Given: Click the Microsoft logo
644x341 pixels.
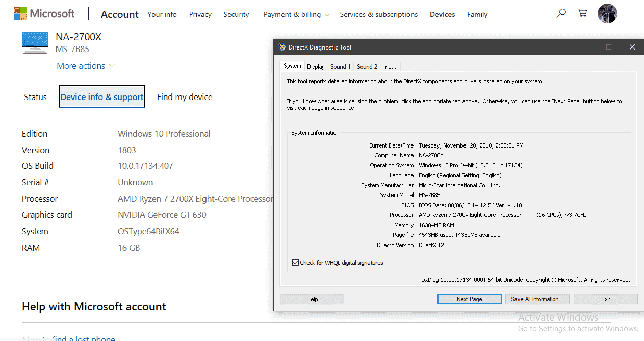Looking at the screenshot, I should pyautogui.click(x=44, y=14).
